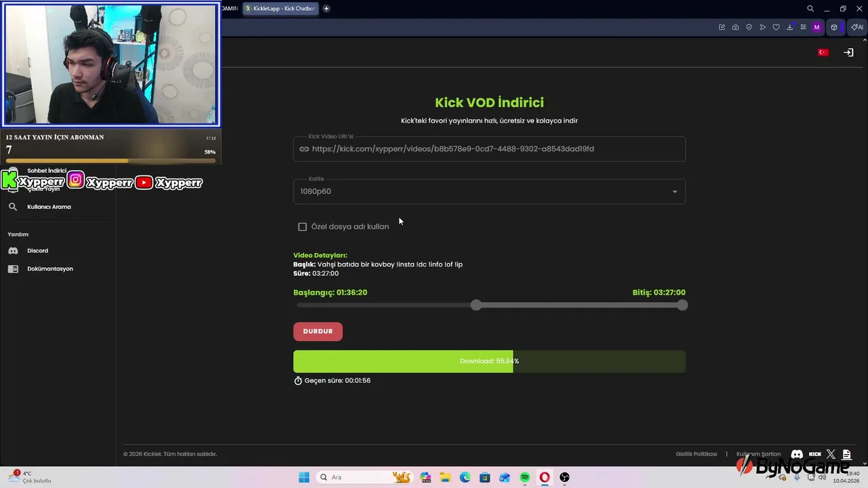Switch to the Kicklet.app browser tab
This screenshot has width=868, height=488.
tap(280, 9)
